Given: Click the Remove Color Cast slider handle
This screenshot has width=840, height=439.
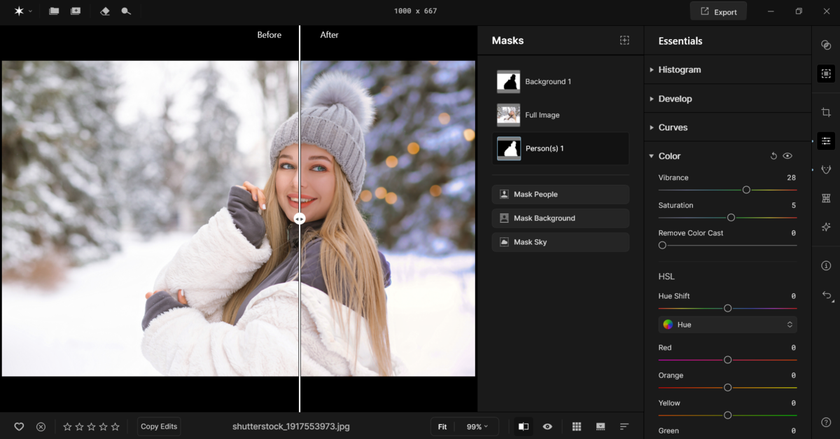Looking at the screenshot, I should [x=662, y=245].
